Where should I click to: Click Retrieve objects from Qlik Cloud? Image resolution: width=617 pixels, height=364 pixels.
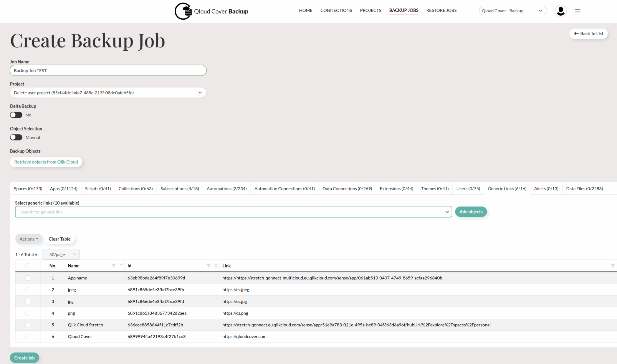click(x=46, y=162)
